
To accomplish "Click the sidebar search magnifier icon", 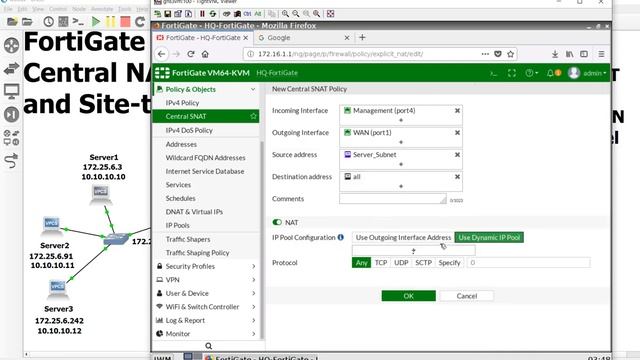I will [x=209, y=346].
